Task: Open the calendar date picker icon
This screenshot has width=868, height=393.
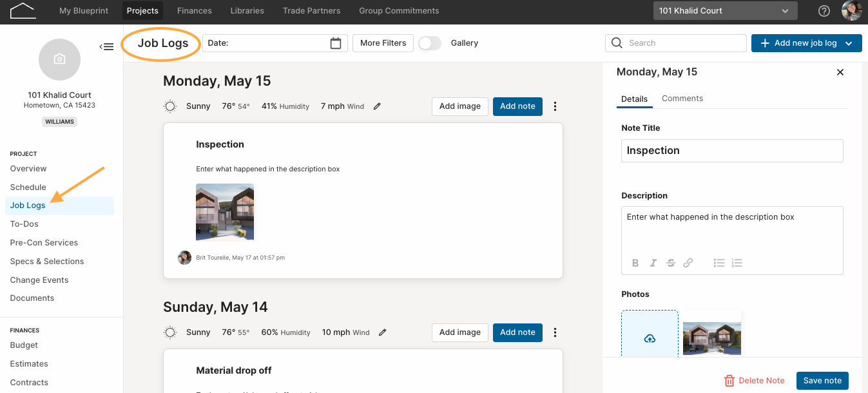Action: click(335, 43)
